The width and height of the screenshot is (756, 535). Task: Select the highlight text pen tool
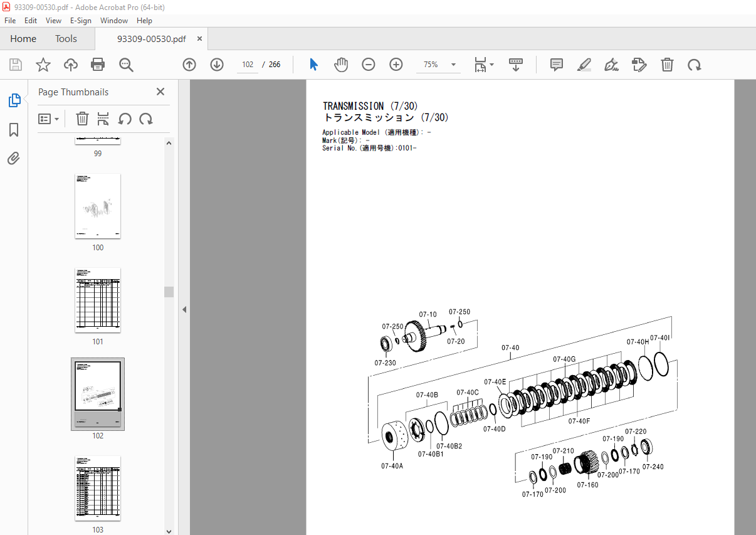point(584,65)
